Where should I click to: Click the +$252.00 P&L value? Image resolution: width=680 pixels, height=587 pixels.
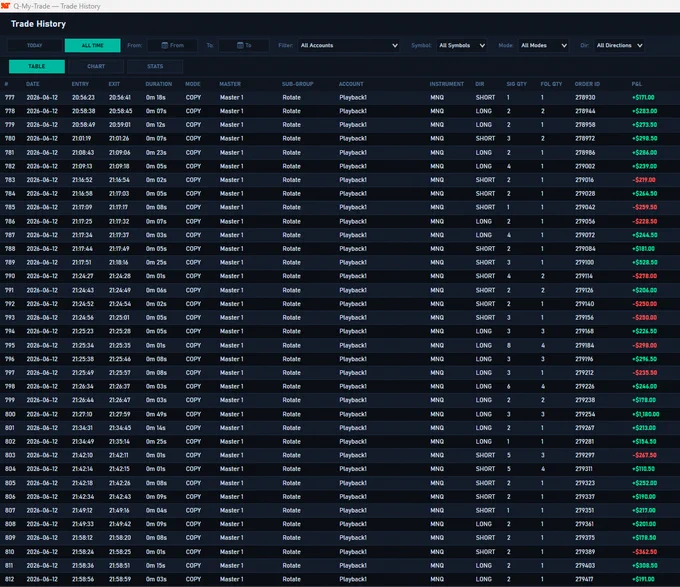pos(644,483)
